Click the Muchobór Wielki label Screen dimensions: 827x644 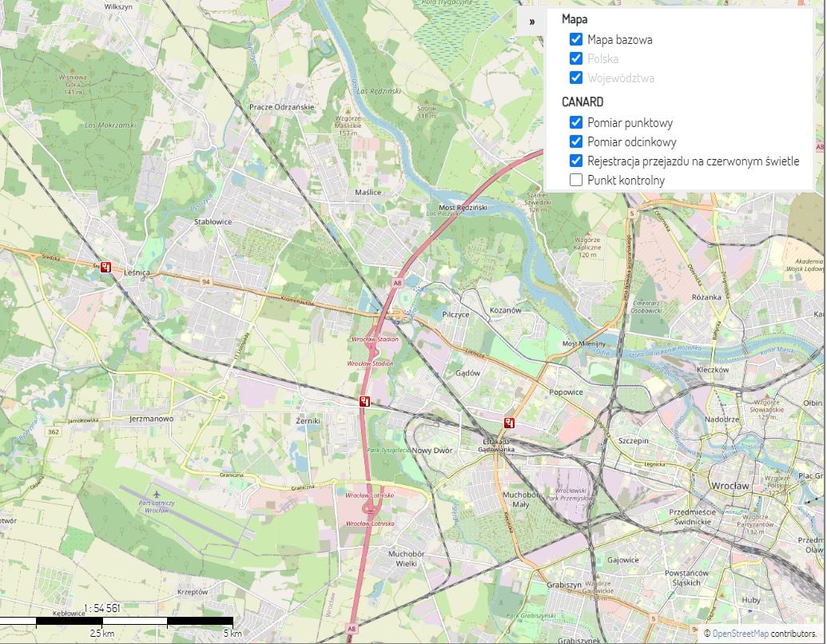tap(406, 559)
